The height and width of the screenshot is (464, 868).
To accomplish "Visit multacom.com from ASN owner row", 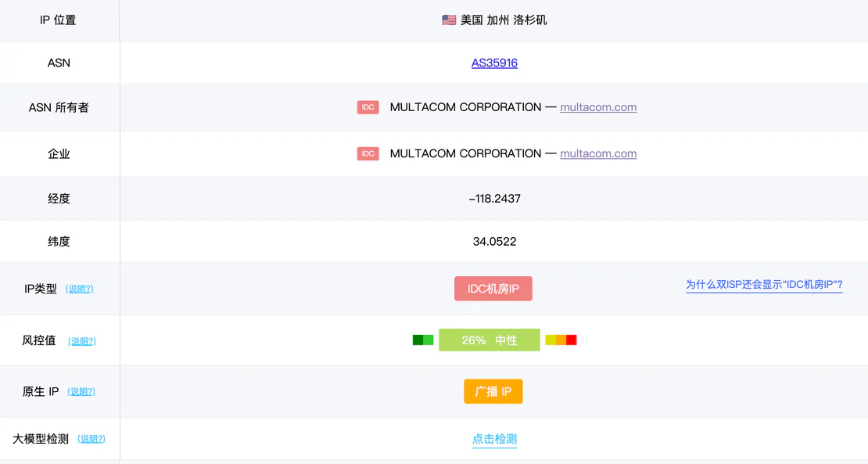I will pyautogui.click(x=598, y=107).
